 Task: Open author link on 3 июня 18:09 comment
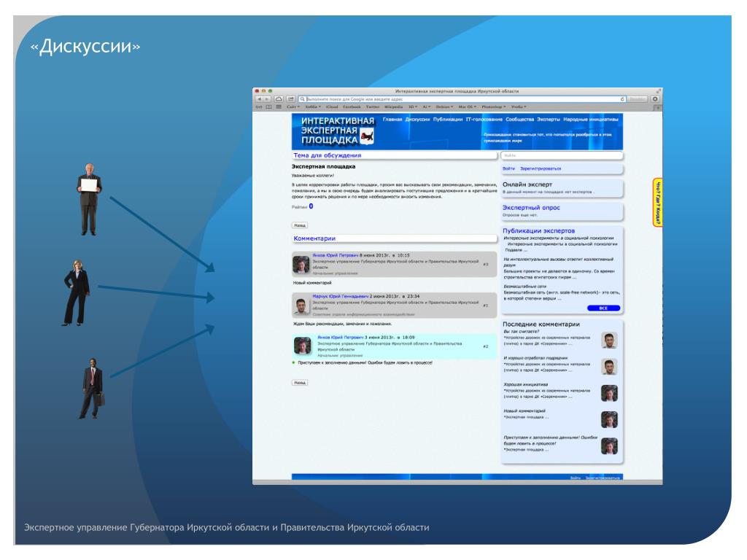(x=340, y=337)
